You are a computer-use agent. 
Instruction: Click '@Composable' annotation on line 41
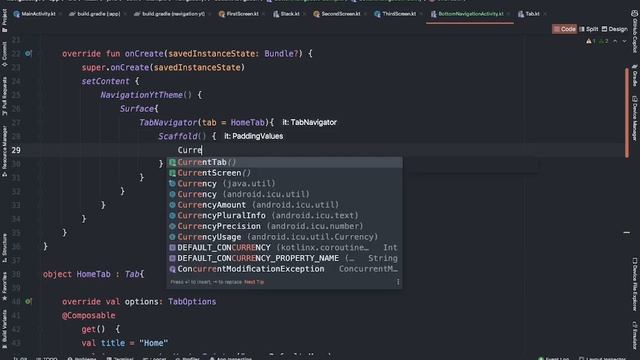pyautogui.click(x=89, y=316)
